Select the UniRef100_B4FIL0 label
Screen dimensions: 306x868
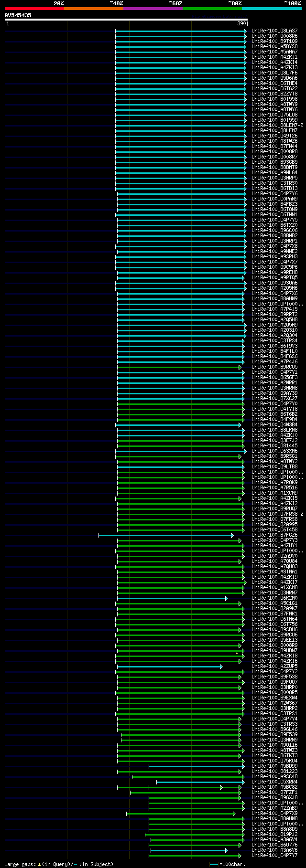tap(274, 351)
